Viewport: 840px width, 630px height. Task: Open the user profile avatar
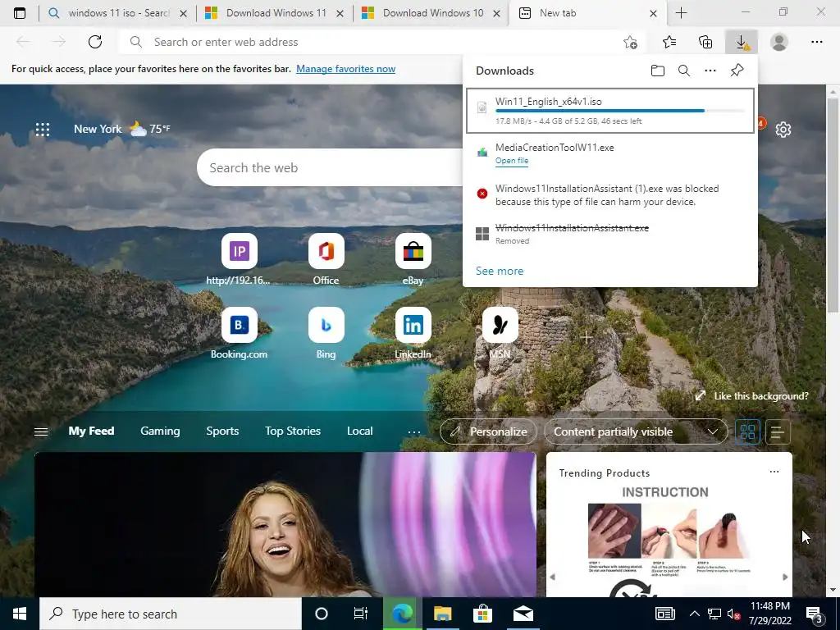tap(779, 42)
